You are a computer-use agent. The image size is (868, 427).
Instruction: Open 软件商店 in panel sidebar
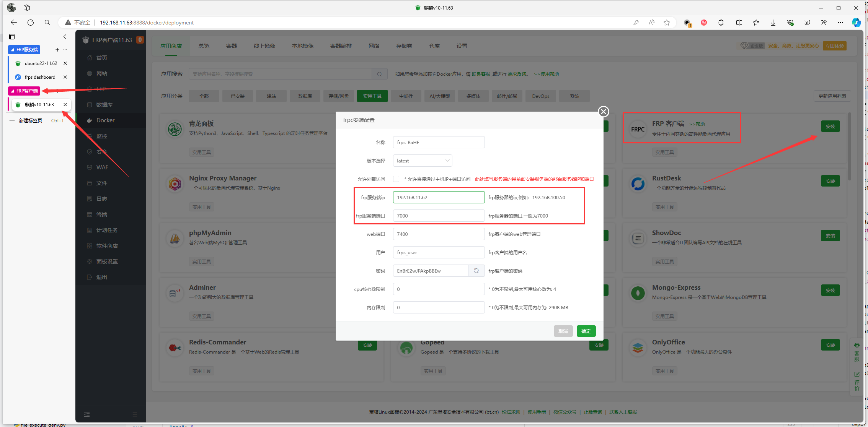click(107, 246)
